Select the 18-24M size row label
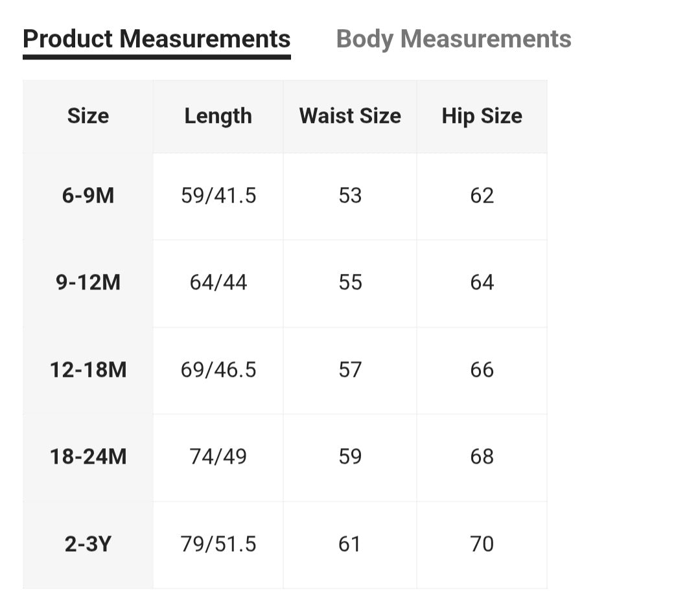The image size is (700, 601). click(88, 457)
